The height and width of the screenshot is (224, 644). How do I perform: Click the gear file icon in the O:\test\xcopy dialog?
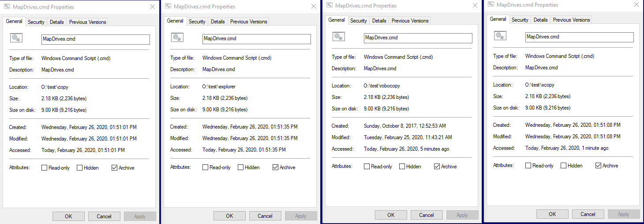click(500, 36)
